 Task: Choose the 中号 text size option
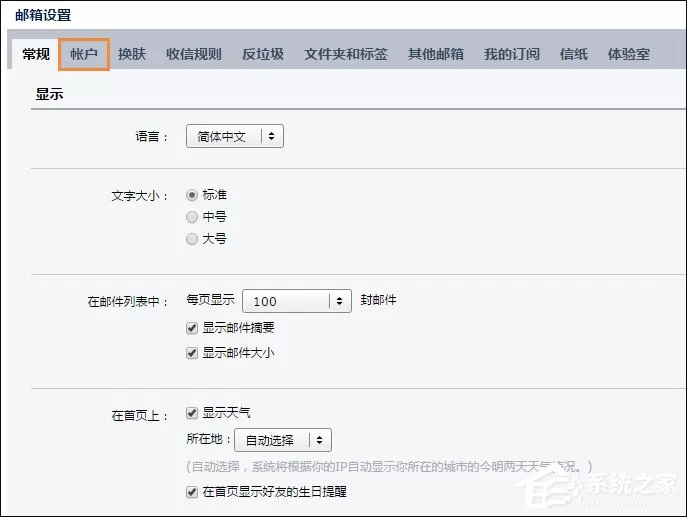point(192,217)
